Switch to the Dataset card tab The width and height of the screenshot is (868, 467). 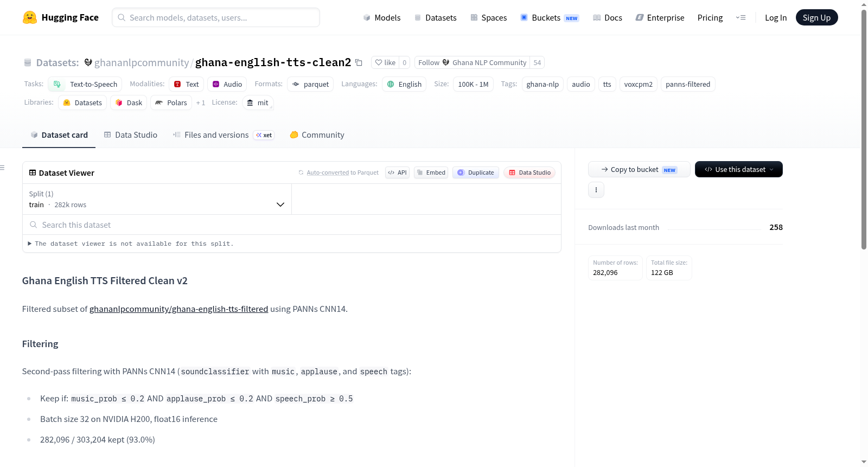59,135
